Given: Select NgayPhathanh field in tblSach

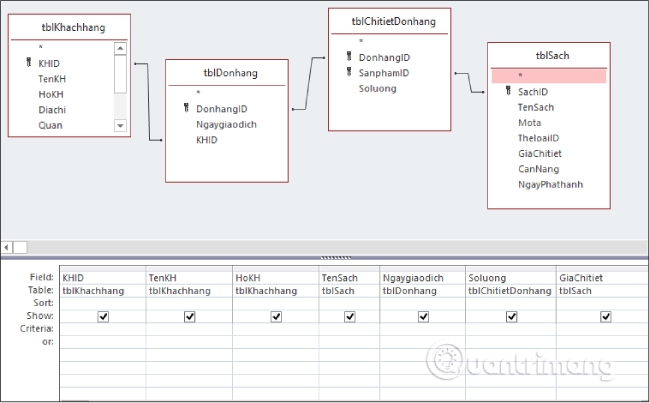Looking at the screenshot, I should coord(551,185).
